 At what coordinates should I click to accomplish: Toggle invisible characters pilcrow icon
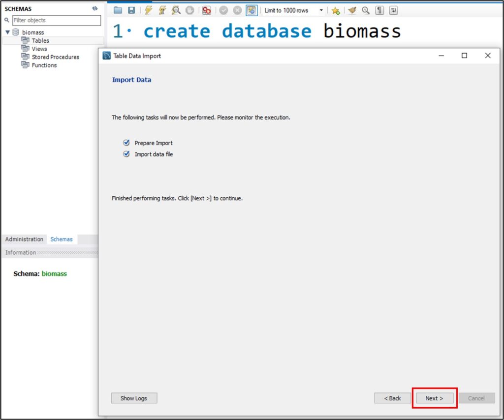click(379, 10)
